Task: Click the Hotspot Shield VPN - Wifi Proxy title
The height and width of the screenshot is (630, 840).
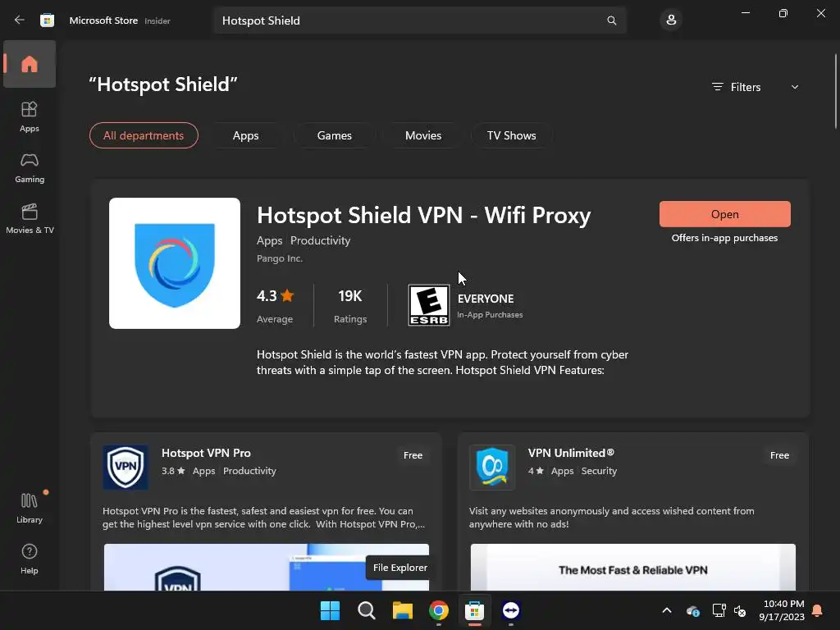Action: point(424,216)
